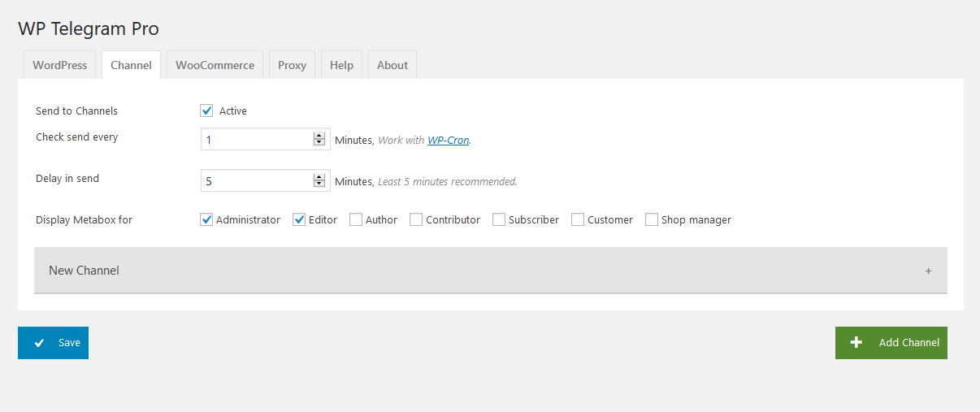Open the About tab

click(x=392, y=65)
